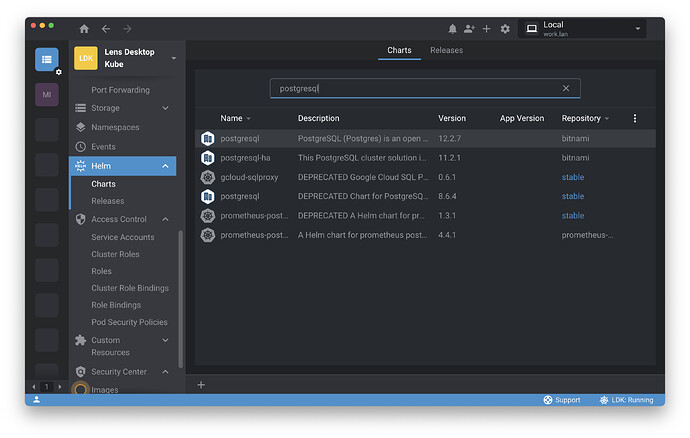This screenshot has width=690, height=438.
Task: Click the home icon in top bar
Action: [84, 29]
